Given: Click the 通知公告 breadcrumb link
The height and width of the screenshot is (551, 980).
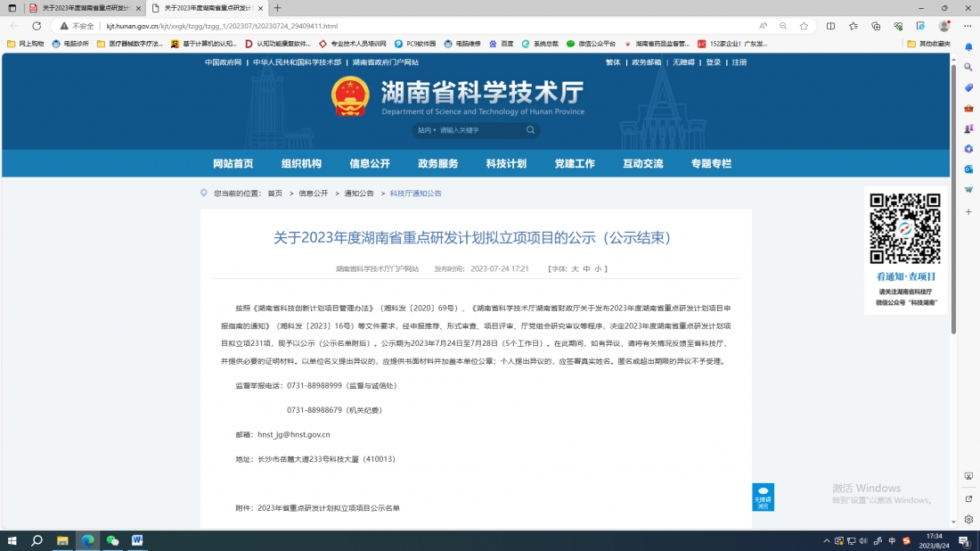Looking at the screenshot, I should (359, 193).
